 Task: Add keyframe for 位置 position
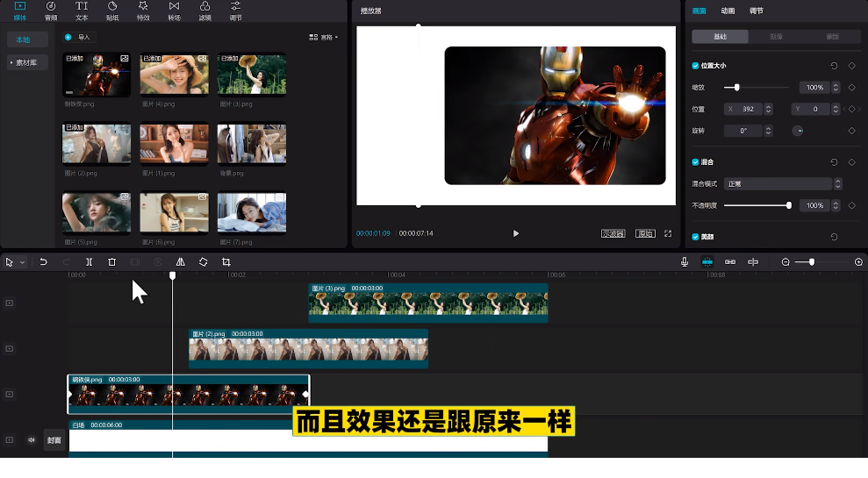[x=852, y=109]
